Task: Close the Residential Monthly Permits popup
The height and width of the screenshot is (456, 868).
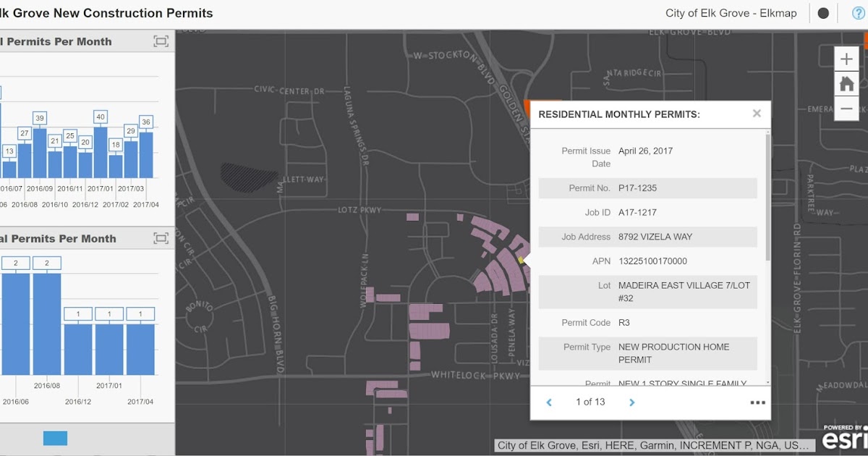Action: pos(757,113)
